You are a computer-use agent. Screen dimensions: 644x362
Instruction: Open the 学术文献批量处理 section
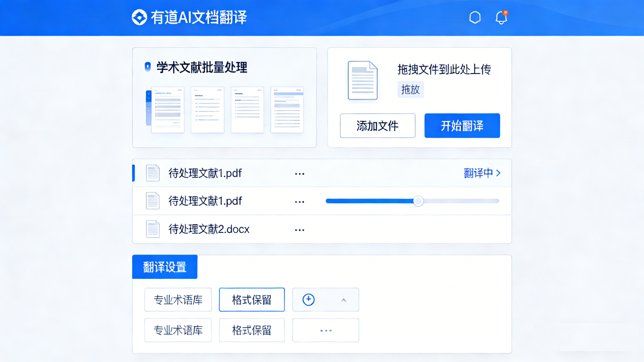click(201, 67)
